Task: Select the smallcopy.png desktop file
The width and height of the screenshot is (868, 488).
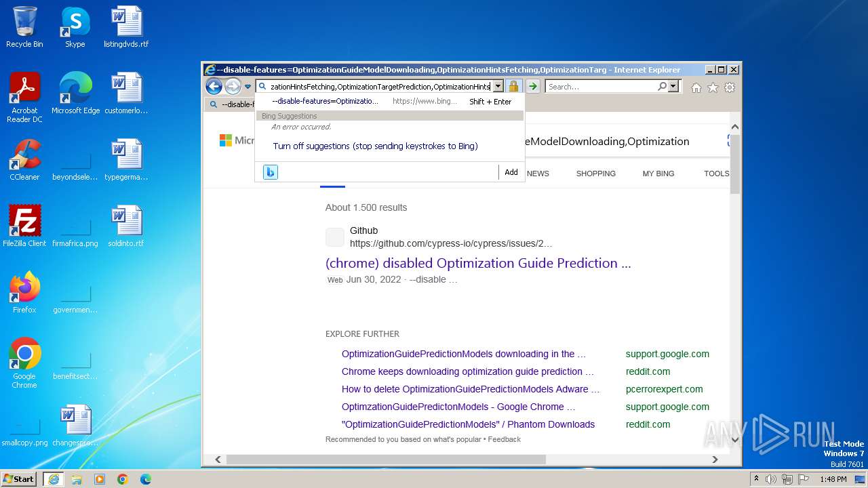Action: click(x=24, y=431)
